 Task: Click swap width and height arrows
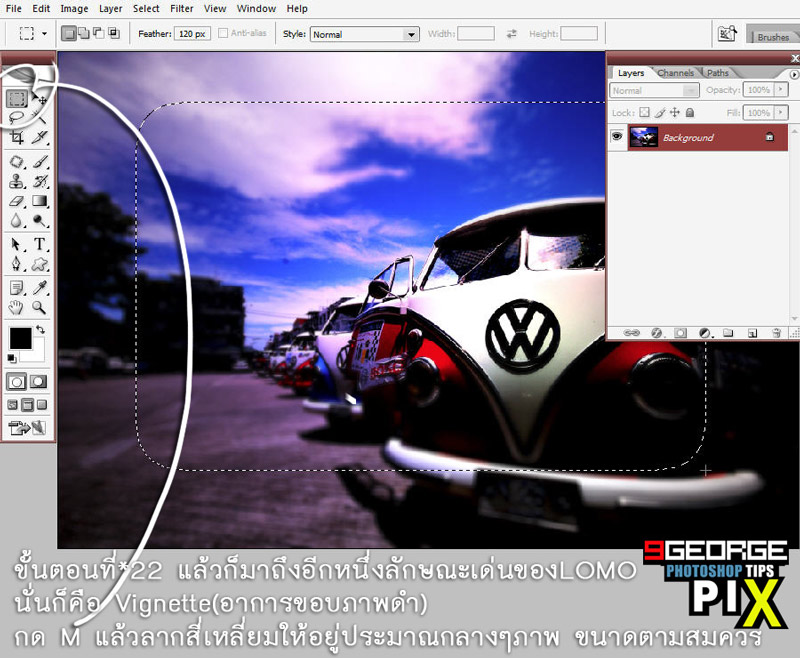511,34
